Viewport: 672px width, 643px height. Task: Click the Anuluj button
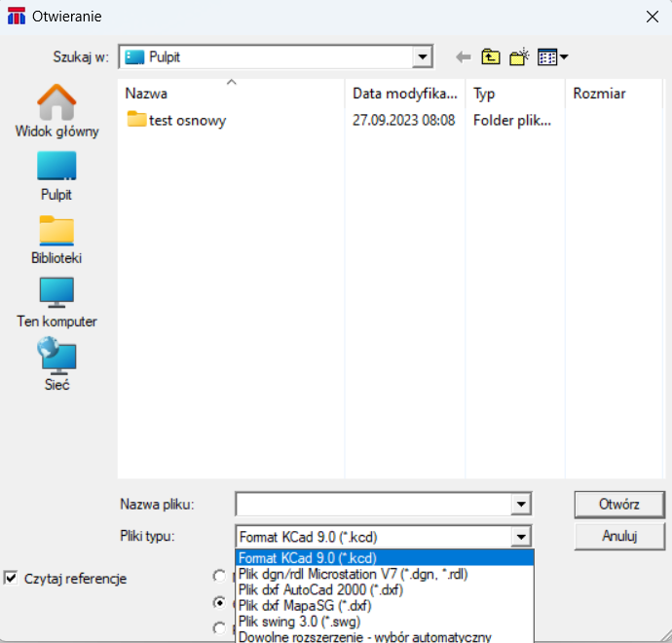618,536
